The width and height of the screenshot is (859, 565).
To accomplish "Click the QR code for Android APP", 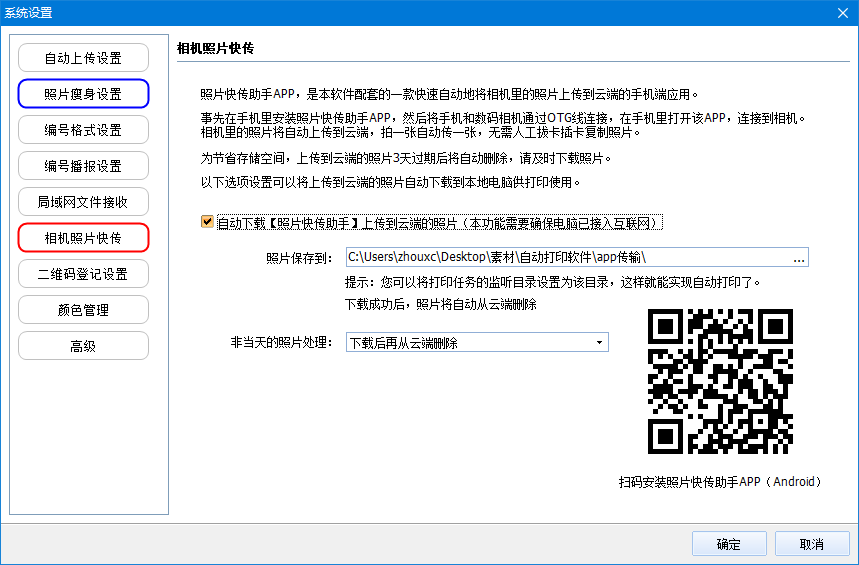I will [720, 381].
